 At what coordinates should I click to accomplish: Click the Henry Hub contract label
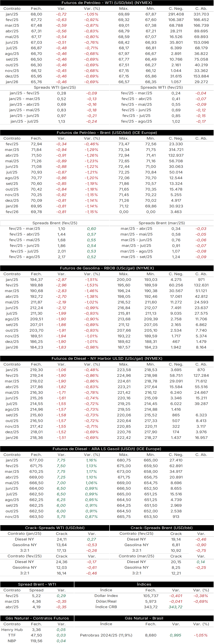tap(12, 630)
